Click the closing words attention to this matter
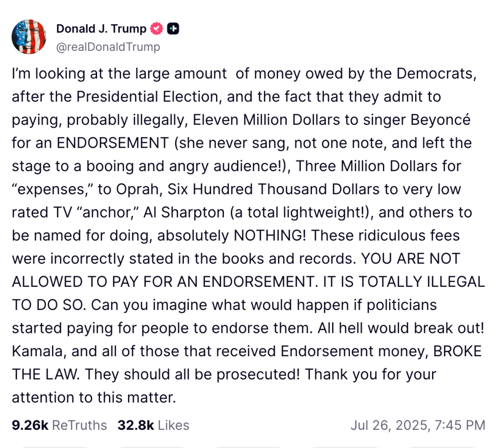Image resolution: width=499 pixels, height=448 pixels. [x=93, y=397]
